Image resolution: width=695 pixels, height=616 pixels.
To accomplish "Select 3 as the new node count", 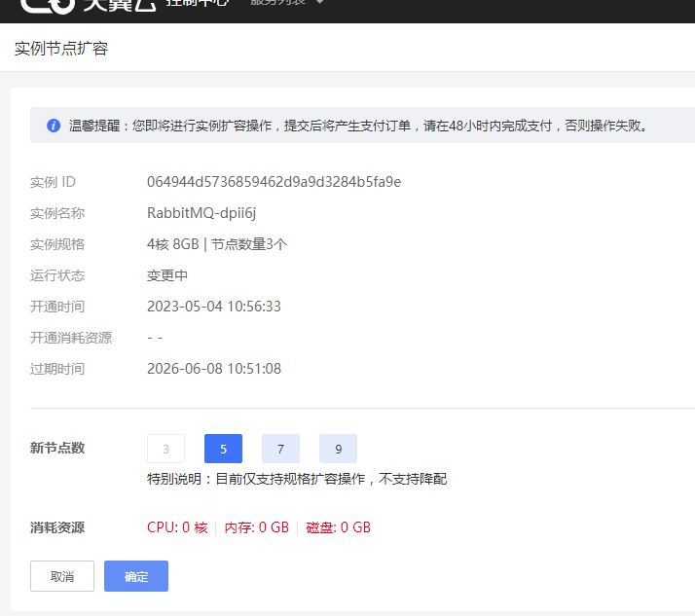I will (165, 449).
